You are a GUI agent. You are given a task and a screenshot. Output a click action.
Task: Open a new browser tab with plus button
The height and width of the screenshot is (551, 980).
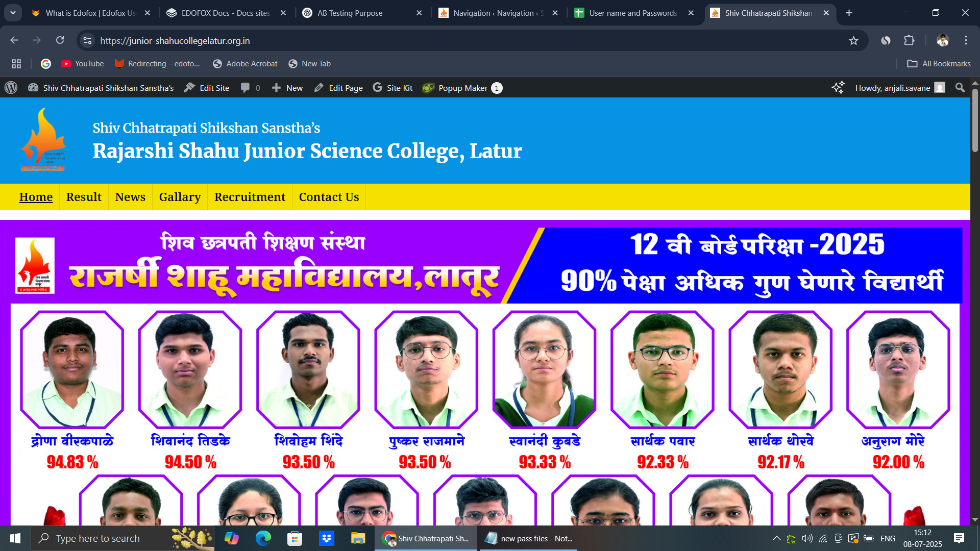click(849, 13)
